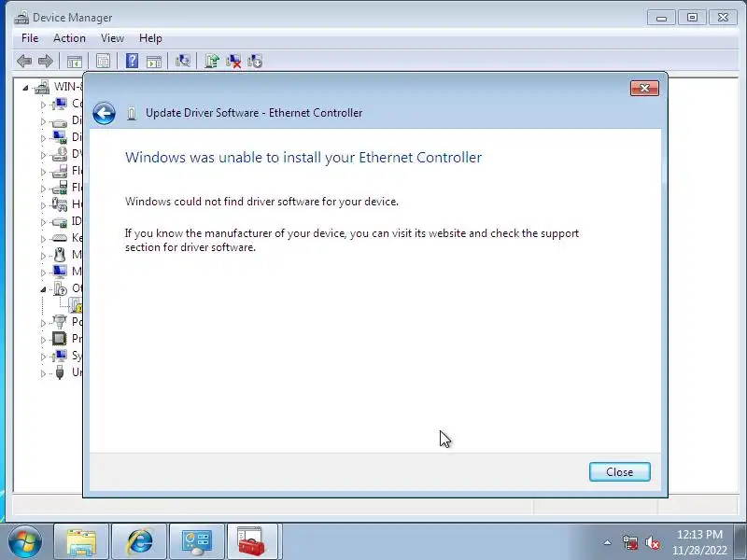Open the File menu
Viewport: 747px width, 560px height.
pyautogui.click(x=30, y=38)
